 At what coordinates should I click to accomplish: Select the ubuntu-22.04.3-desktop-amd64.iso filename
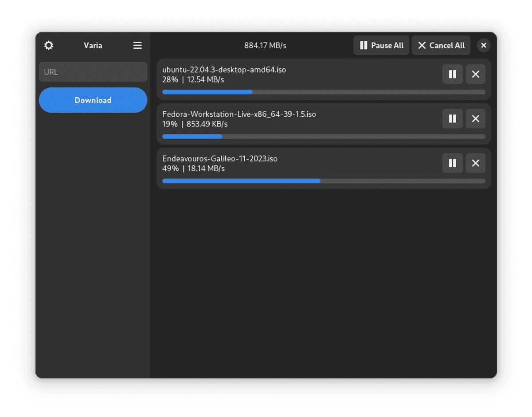point(224,70)
